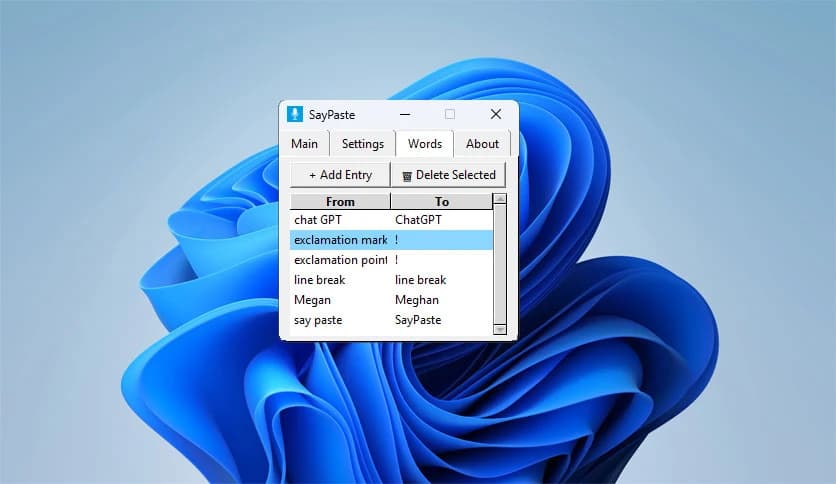
Task: Click the '!' cell in exclamation point row
Action: (x=397, y=260)
